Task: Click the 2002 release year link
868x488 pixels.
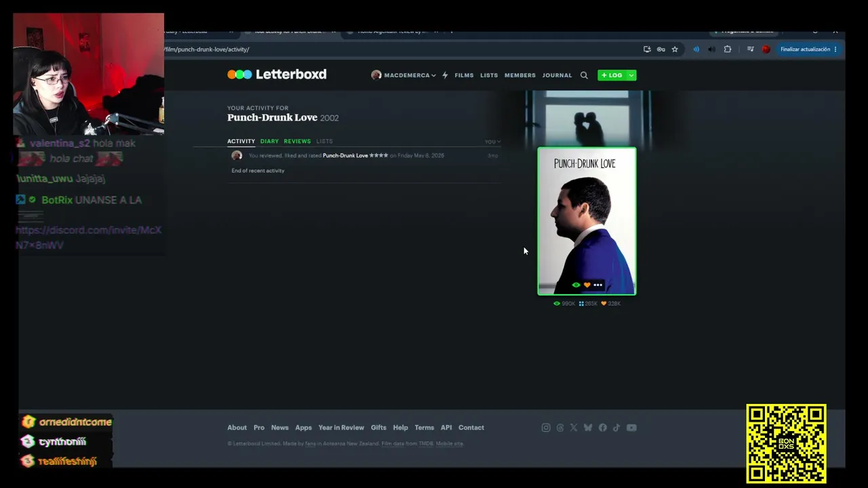Action: point(330,118)
